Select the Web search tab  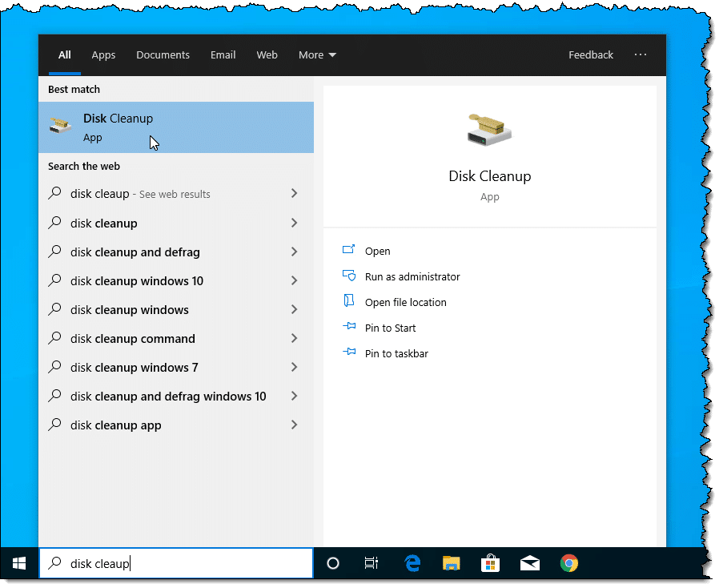(x=267, y=55)
